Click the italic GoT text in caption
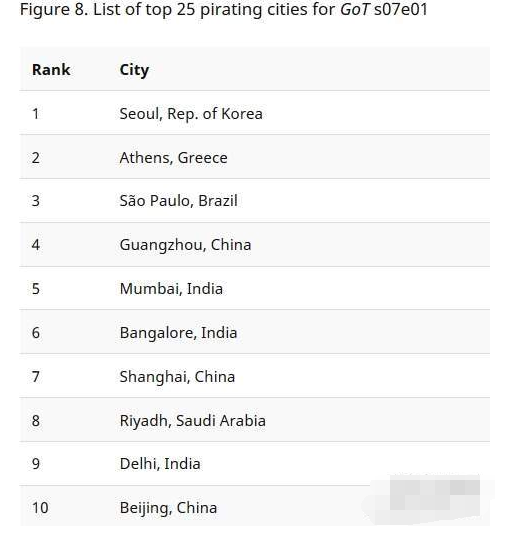The width and height of the screenshot is (517, 538). [x=355, y=9]
